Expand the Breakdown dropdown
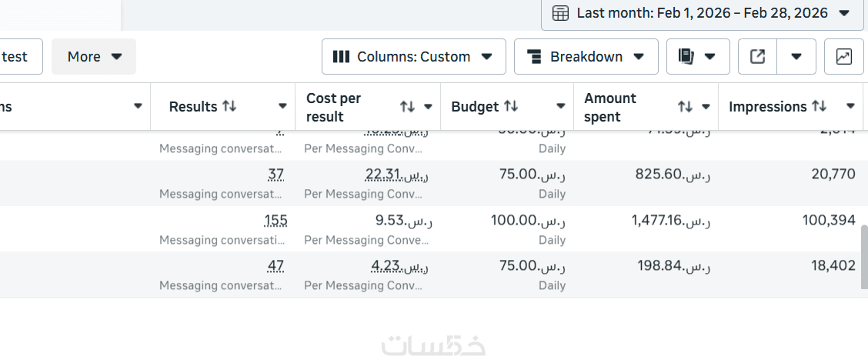Viewport: 868px width, 363px height. click(x=586, y=57)
